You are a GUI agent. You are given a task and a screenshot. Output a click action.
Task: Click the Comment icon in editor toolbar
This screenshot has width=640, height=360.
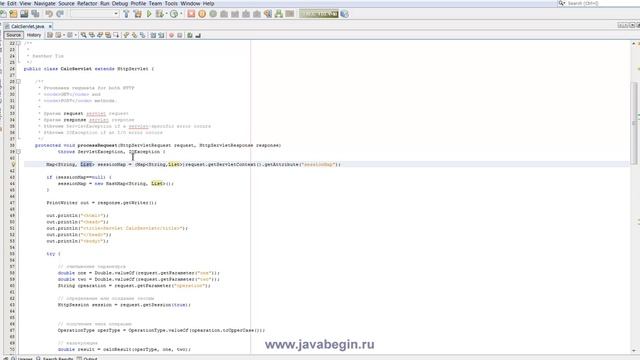190,35
